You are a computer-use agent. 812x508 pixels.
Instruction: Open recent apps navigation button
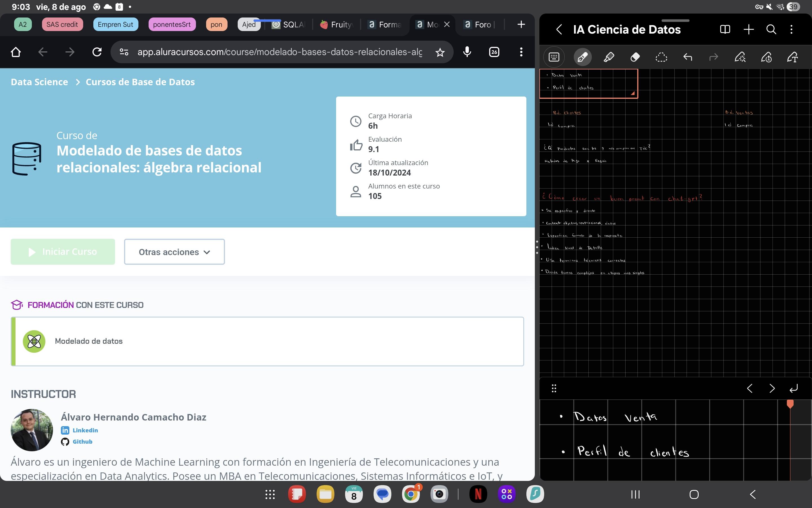click(x=636, y=494)
